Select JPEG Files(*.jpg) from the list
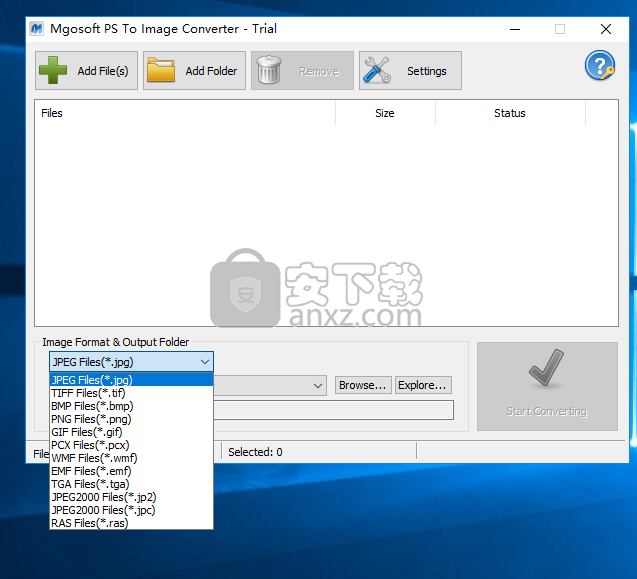 (131, 380)
